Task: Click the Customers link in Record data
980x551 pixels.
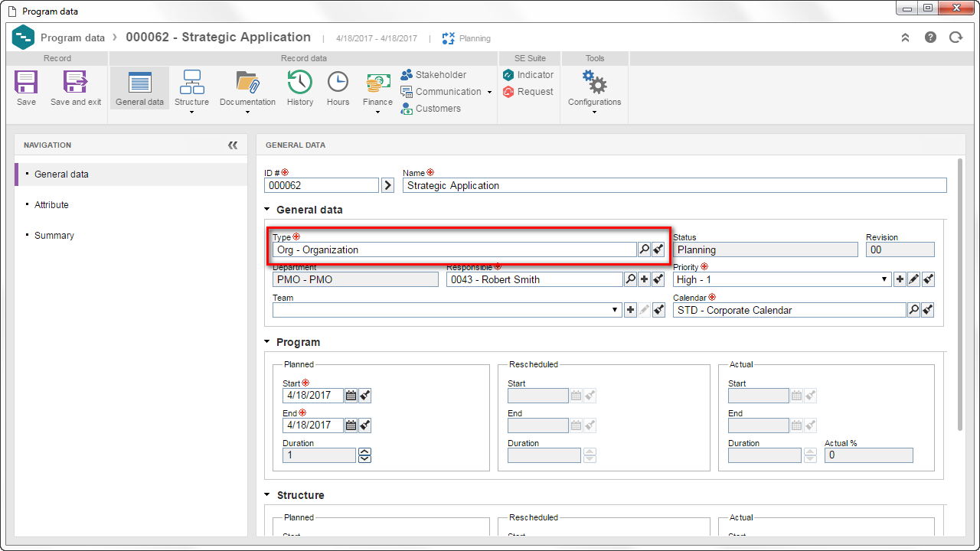Action: [438, 109]
